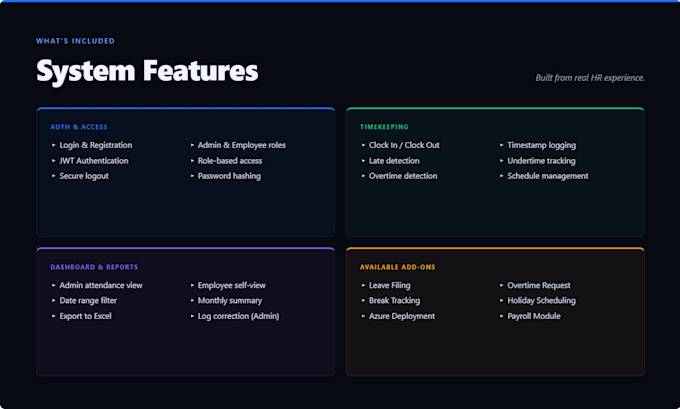Click "Overtime Request" add-on
This screenshot has height=409, width=680.
[x=539, y=285]
